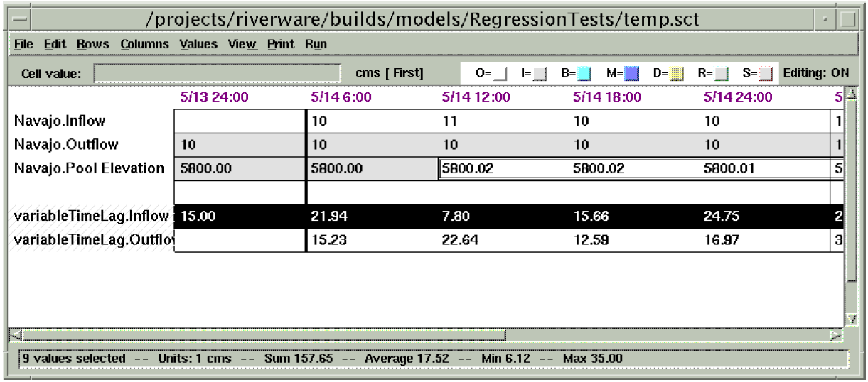The image size is (868, 382).
Task: Open the Run menu
Action: (x=316, y=44)
